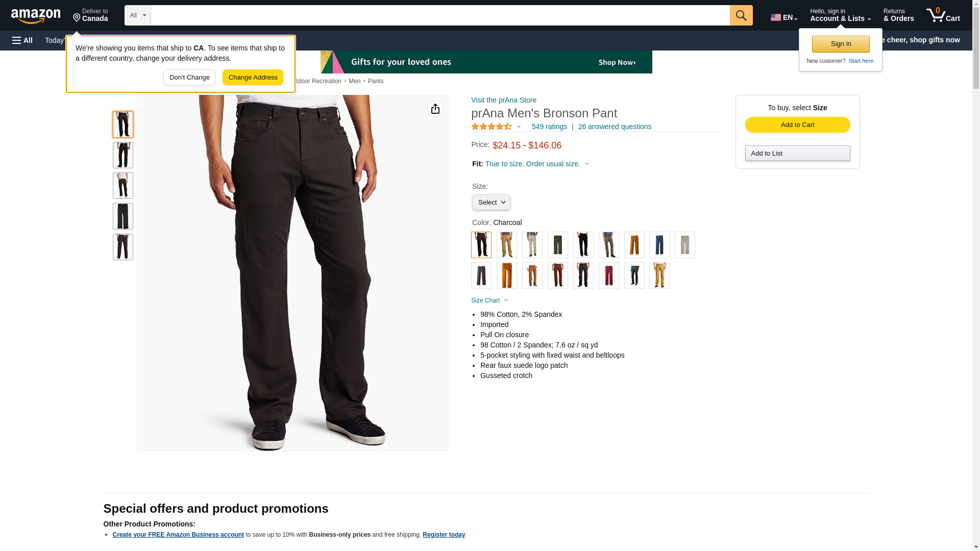This screenshot has height=551, width=980.
Task: Open the 26 answered questions link
Action: 615,127
